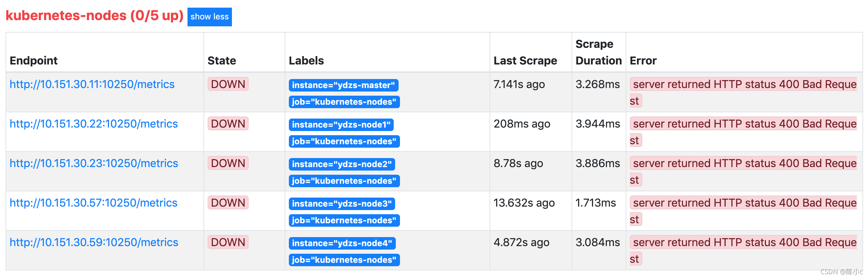Select the instance="ydzs-node3" label badge
This screenshot has height=278, width=868.
[342, 204]
